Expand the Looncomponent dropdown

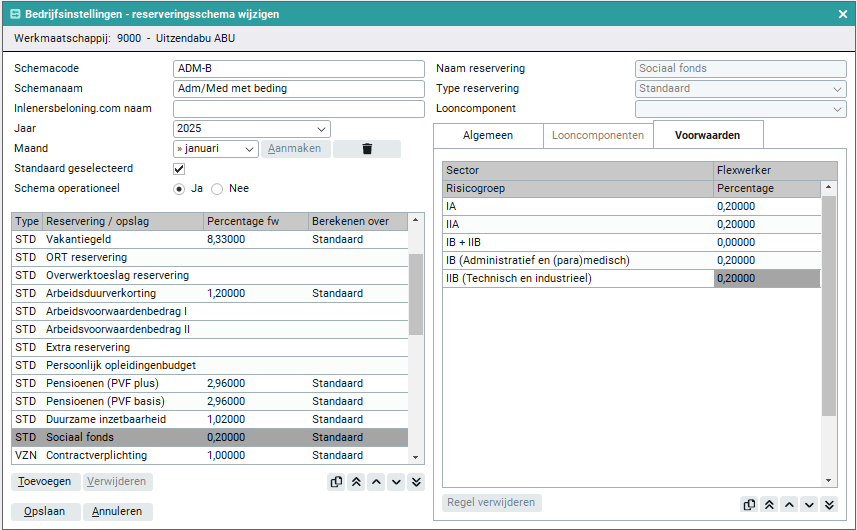click(x=740, y=109)
